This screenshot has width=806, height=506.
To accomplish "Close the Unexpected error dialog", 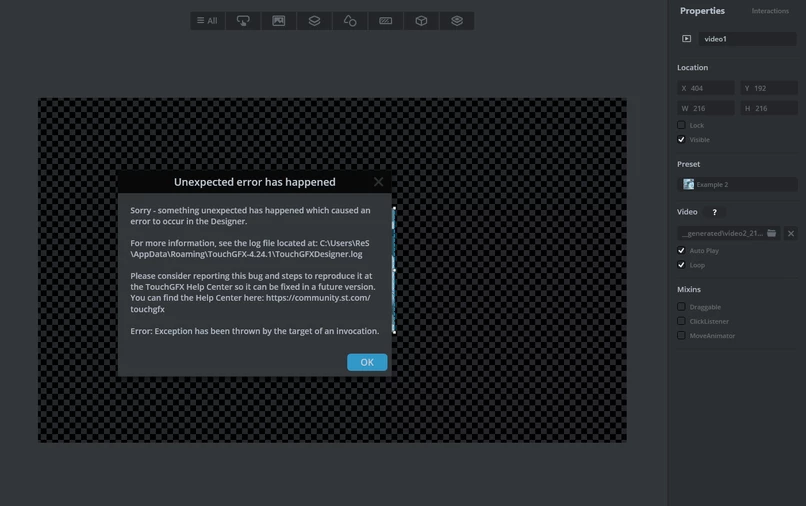I will point(378,182).
